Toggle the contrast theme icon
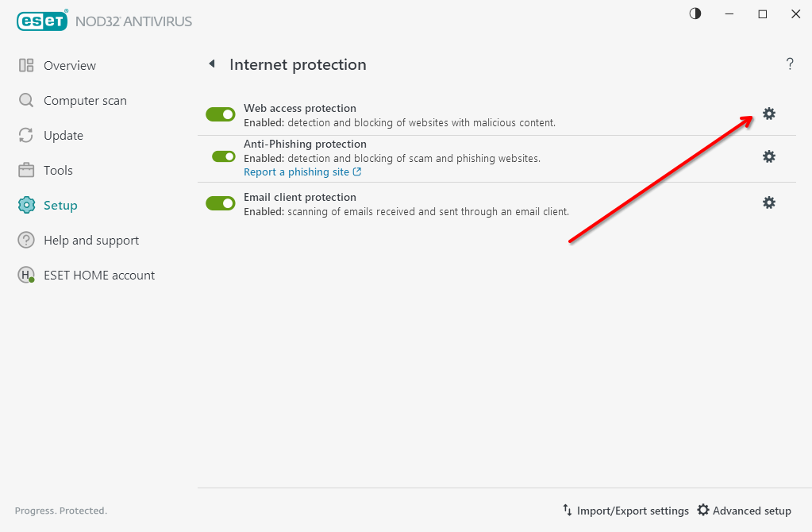This screenshot has height=532, width=812. [695, 13]
